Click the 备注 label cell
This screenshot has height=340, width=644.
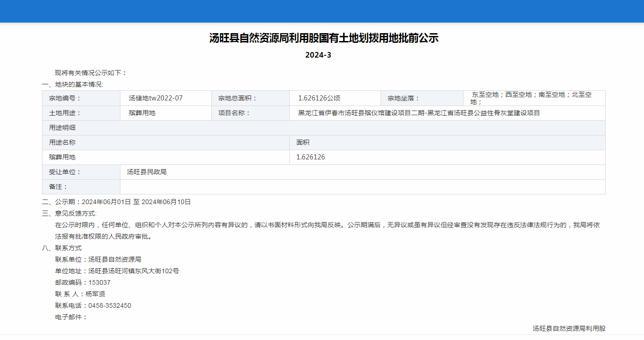(x=81, y=187)
